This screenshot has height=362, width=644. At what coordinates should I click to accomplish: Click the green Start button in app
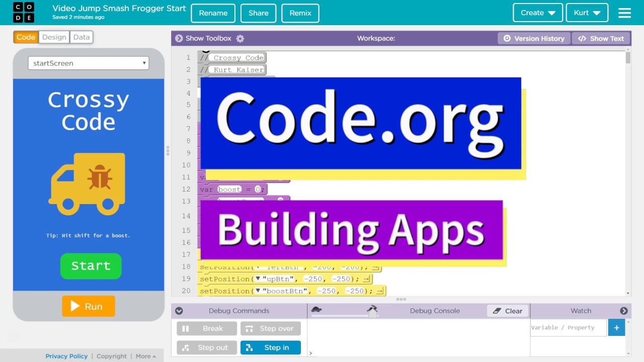click(91, 266)
